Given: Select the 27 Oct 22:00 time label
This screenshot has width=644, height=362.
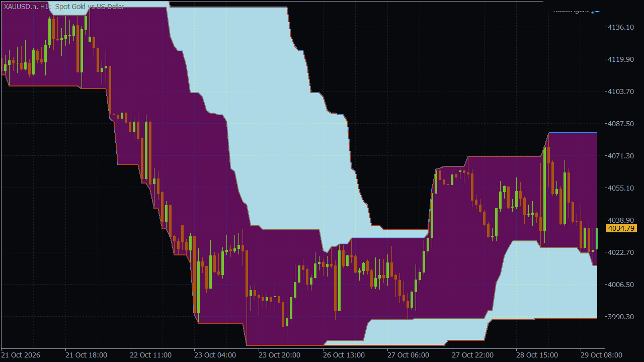Looking at the screenshot, I should pyautogui.click(x=472, y=355).
